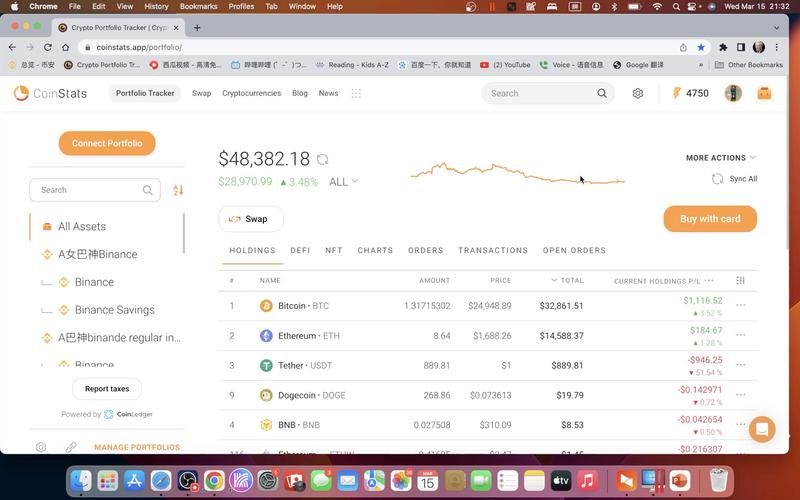Image resolution: width=800 pixels, height=500 pixels.
Task: Expand the ALL time range dropdown
Action: pyautogui.click(x=343, y=182)
